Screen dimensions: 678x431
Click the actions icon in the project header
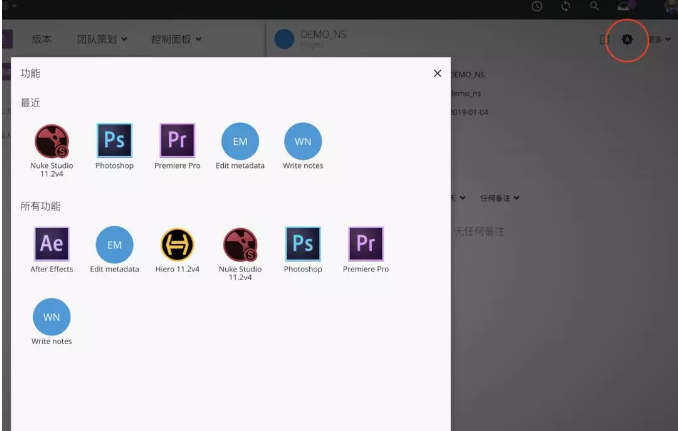click(x=627, y=40)
